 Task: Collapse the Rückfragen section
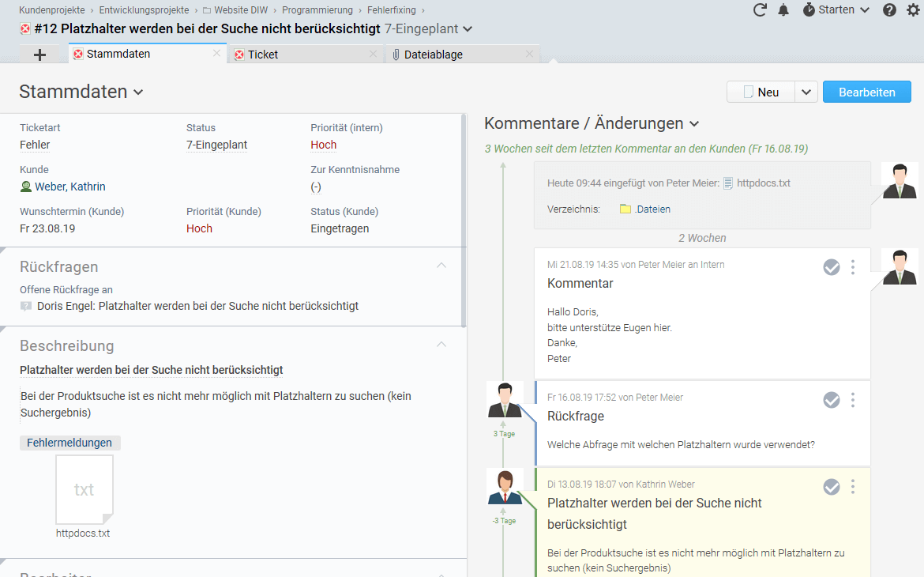click(x=441, y=266)
